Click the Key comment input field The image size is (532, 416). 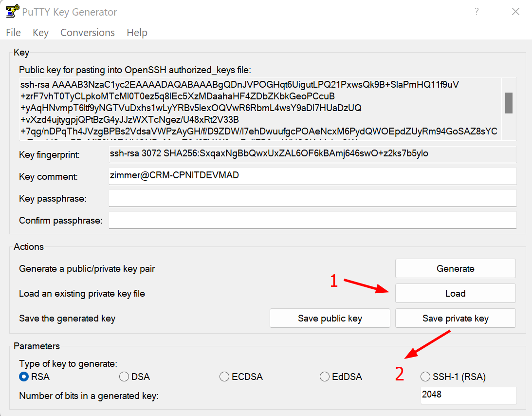point(312,176)
